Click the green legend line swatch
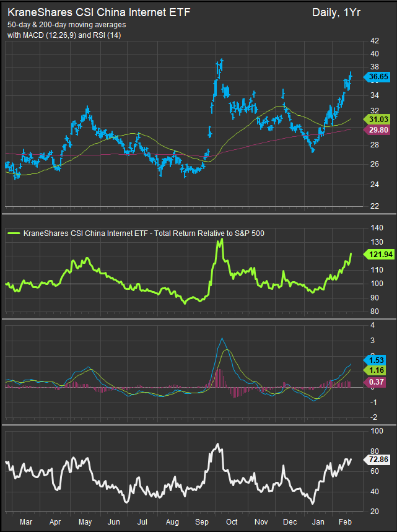 pos(13,233)
